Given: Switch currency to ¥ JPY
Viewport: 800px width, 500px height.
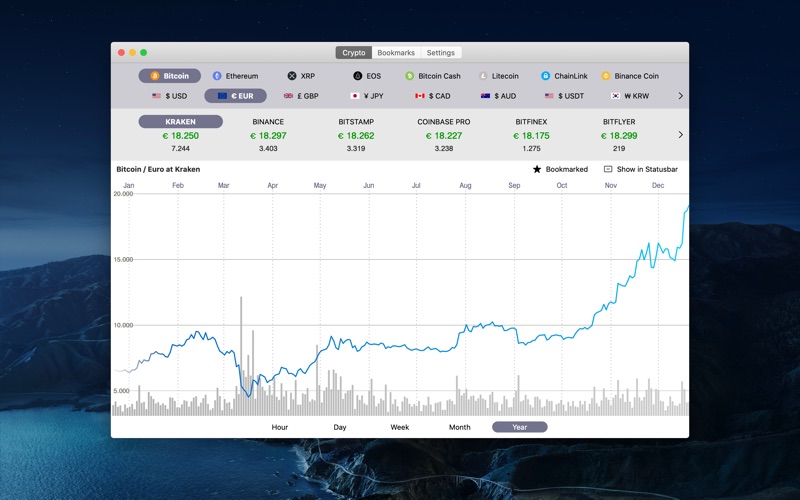Looking at the screenshot, I should (x=373, y=96).
